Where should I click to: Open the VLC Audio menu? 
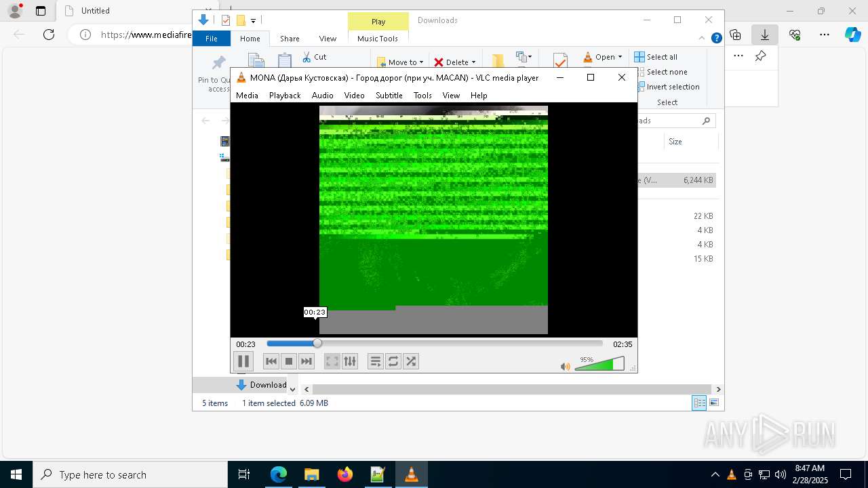[x=322, y=96]
